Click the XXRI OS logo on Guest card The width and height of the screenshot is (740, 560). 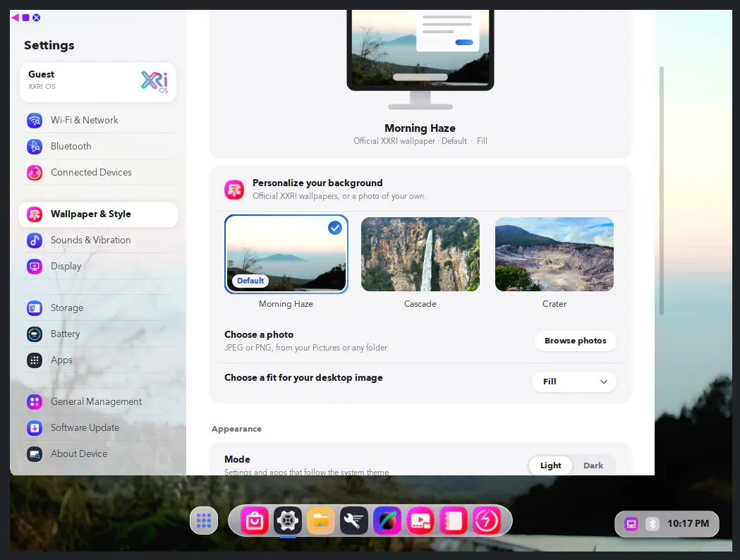[x=154, y=82]
